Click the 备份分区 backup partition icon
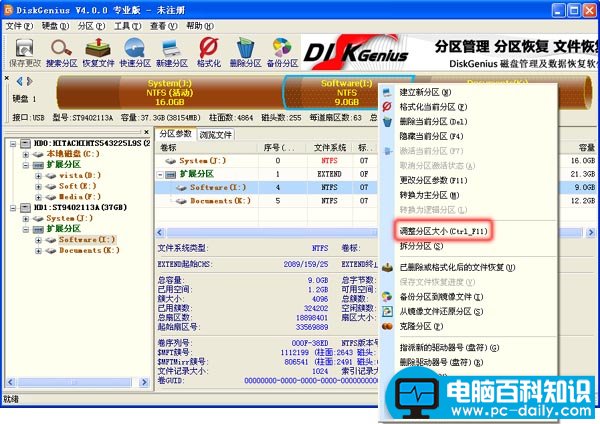Screen dimensions: 600x424 click(x=282, y=53)
